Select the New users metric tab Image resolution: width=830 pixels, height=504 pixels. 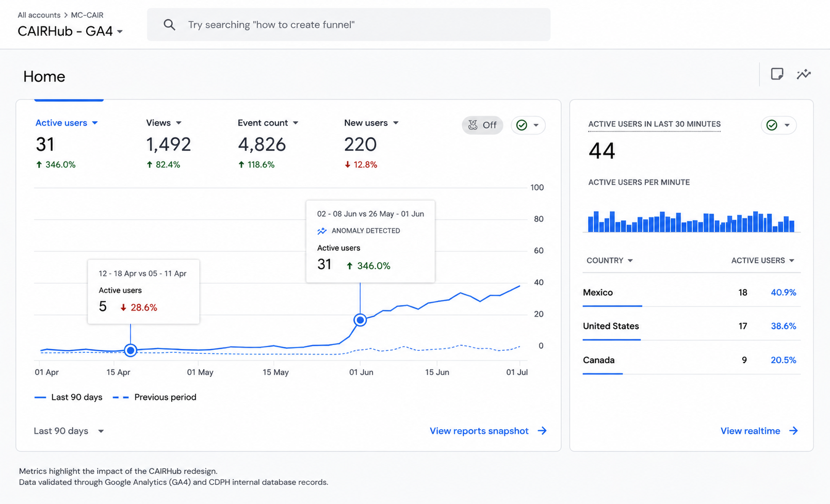(x=371, y=123)
